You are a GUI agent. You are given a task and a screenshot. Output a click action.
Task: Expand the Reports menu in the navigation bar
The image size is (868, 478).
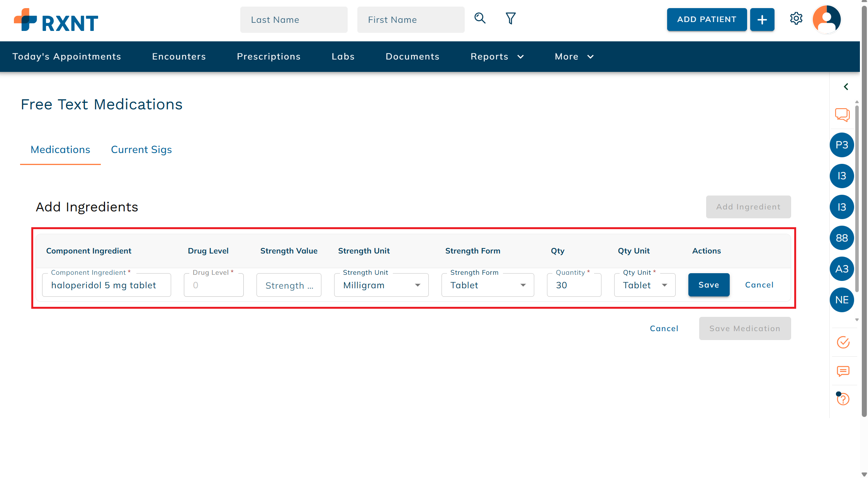coord(497,56)
